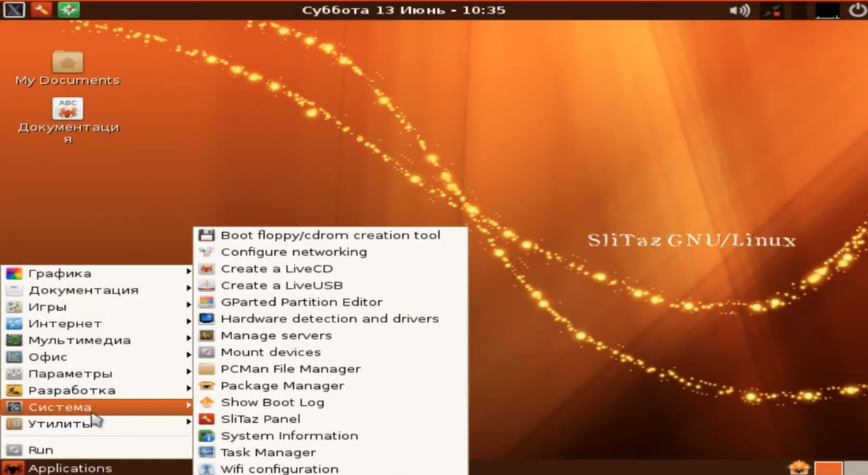Click the network status tray icon
This screenshot has width=868, height=475.
[774, 10]
